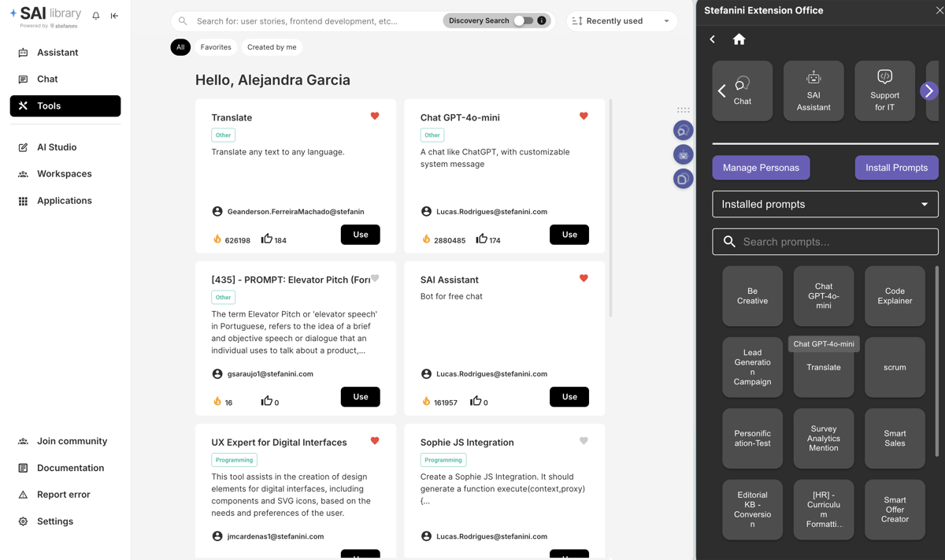Favorite the Sophie JS Integration heart
Viewport: 945px width, 560px height.
click(x=584, y=440)
